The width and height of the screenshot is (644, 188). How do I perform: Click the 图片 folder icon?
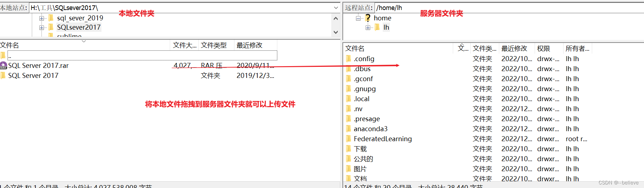[x=348, y=169]
